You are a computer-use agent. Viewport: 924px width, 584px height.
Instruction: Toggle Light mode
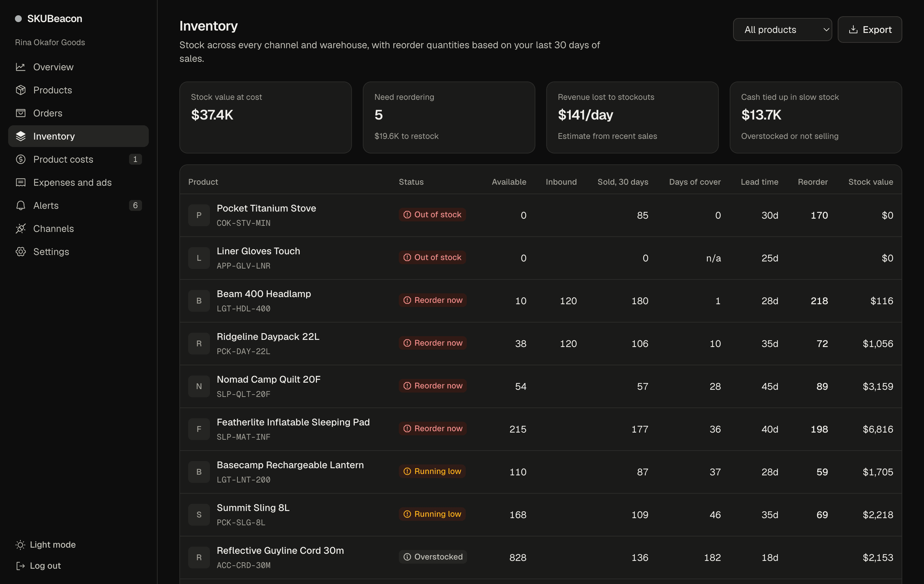pyautogui.click(x=46, y=545)
